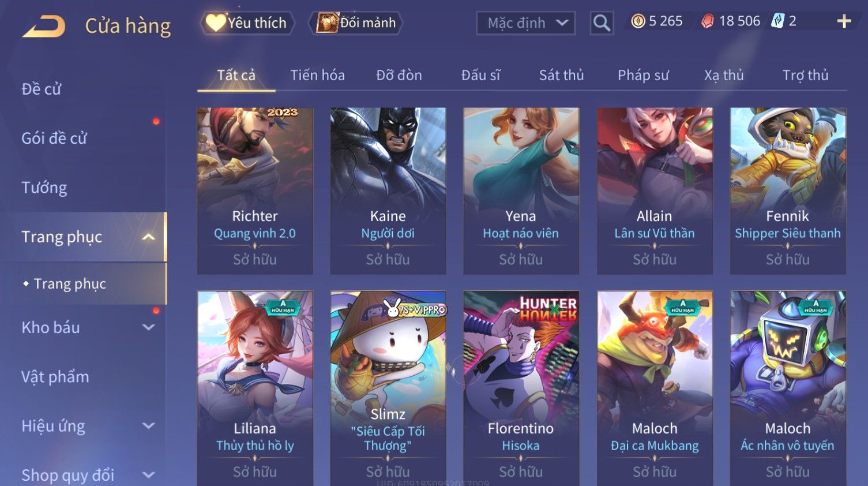
Task: Expand the Kho báu sidebar section
Action: pos(148,327)
